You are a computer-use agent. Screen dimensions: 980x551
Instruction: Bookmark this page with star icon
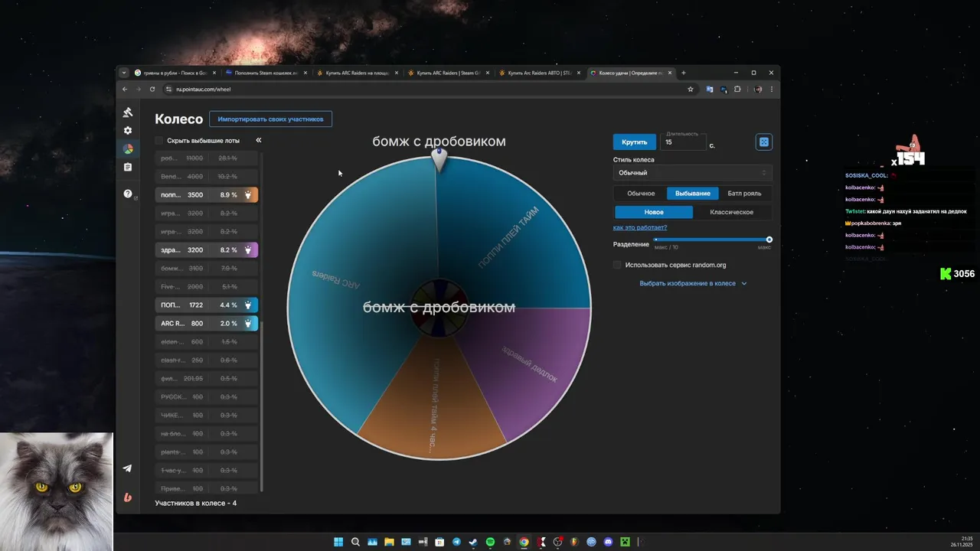(690, 90)
